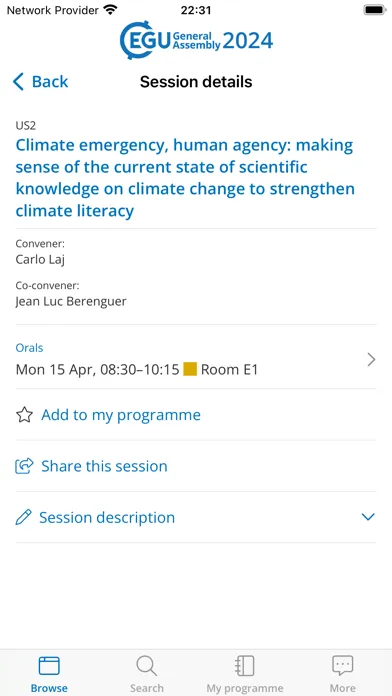Click the Climate emergency session title
Image resolution: width=392 pixels, height=696 pixels.
(x=186, y=178)
